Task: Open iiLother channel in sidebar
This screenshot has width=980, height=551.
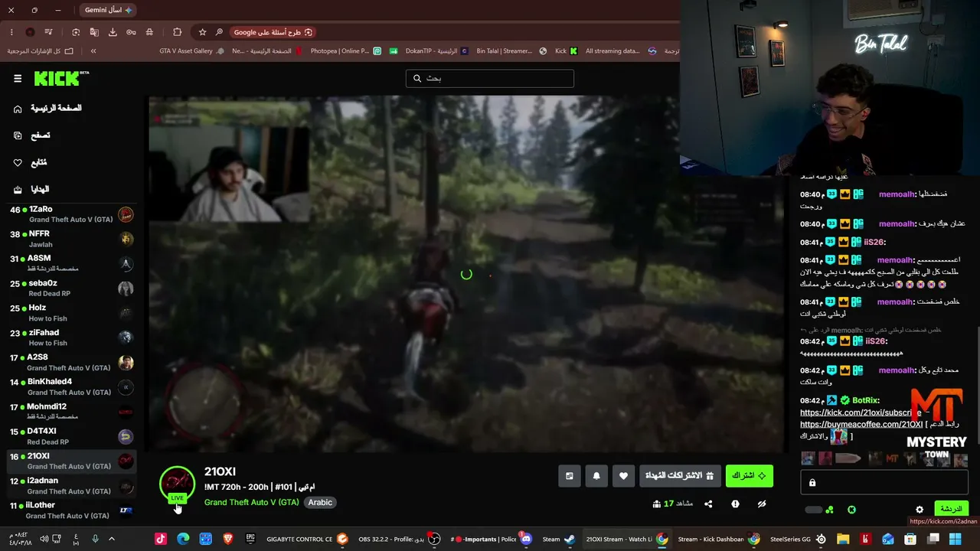Action: [73, 510]
